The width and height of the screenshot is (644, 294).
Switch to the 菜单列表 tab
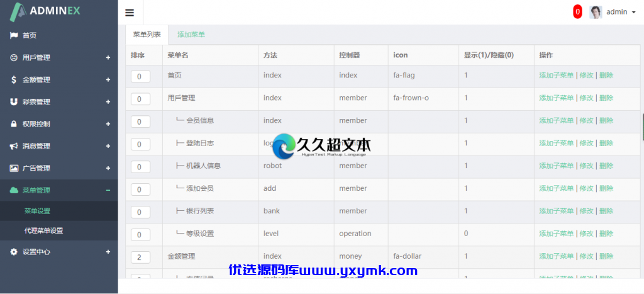coord(147,35)
